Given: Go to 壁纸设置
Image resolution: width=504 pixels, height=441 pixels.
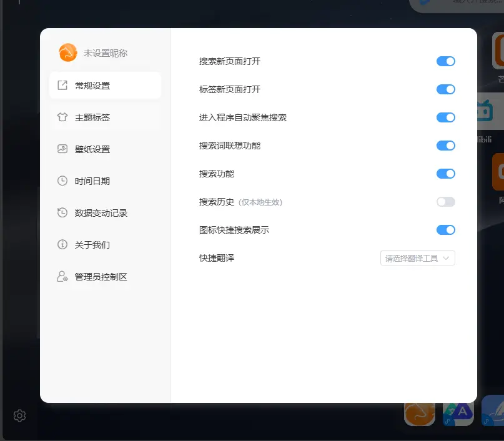Looking at the screenshot, I should [x=105, y=149].
